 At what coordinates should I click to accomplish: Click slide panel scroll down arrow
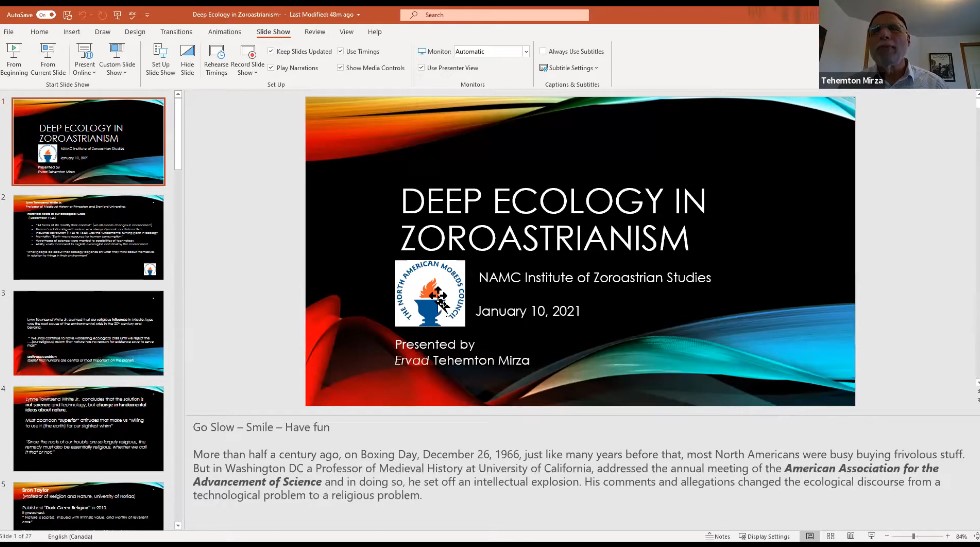click(x=178, y=526)
